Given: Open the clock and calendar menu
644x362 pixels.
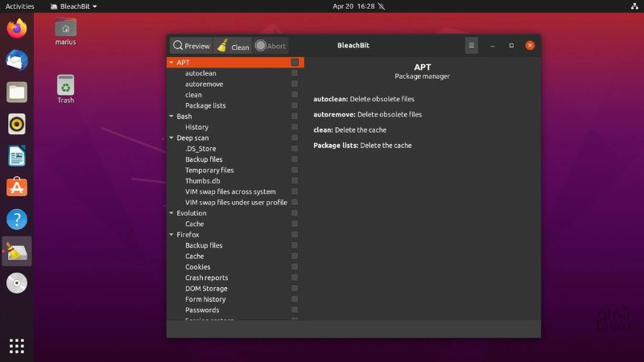Looking at the screenshot, I should 353,6.
